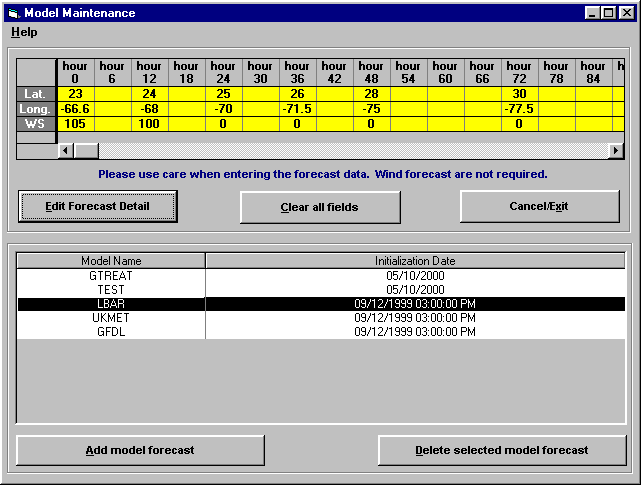Viewport: 641px width, 485px height.
Task: Select the TEST model row
Action: click(x=111, y=289)
